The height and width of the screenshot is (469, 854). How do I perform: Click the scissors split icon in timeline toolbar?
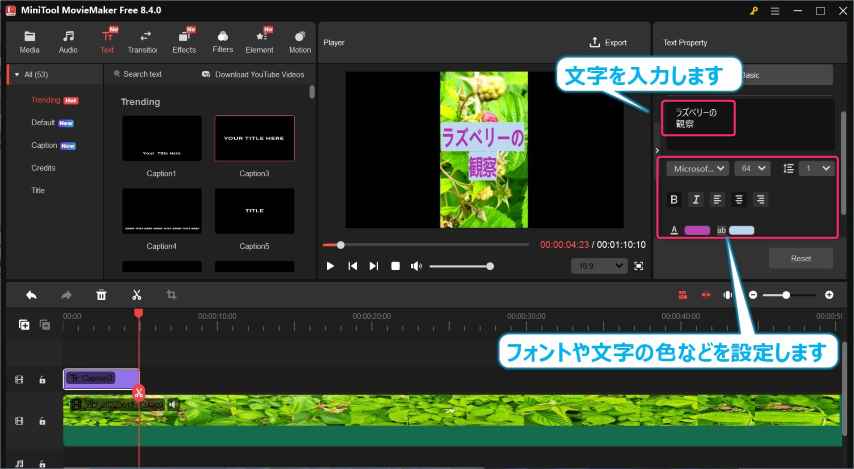click(x=136, y=295)
